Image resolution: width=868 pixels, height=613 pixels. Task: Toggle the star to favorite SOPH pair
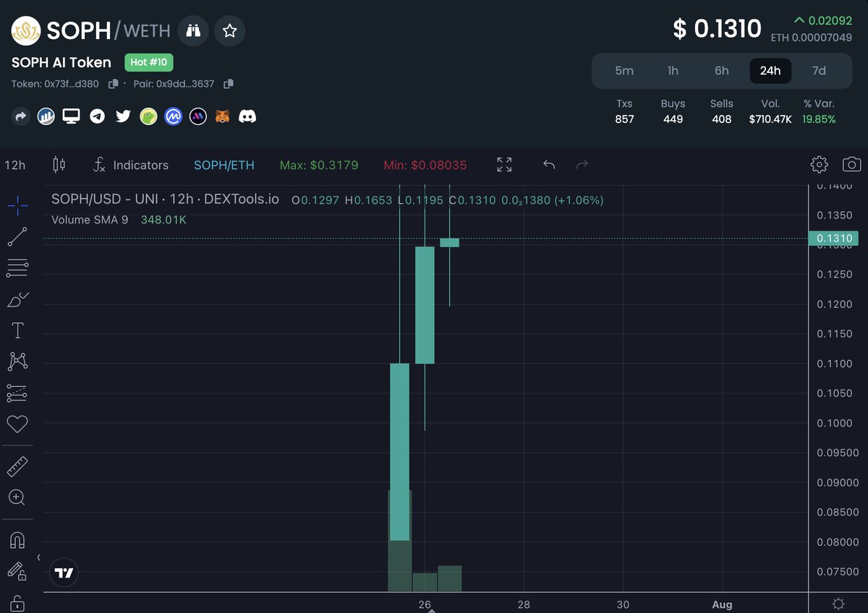click(230, 30)
